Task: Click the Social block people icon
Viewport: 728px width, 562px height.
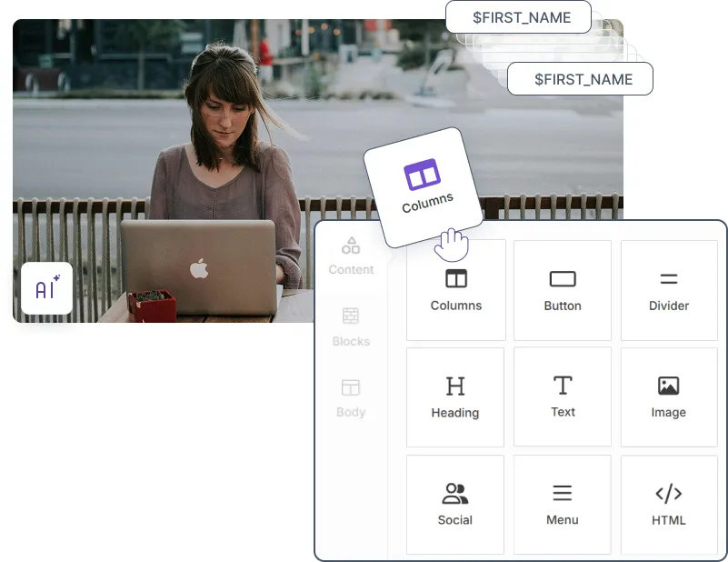Action: coord(455,494)
